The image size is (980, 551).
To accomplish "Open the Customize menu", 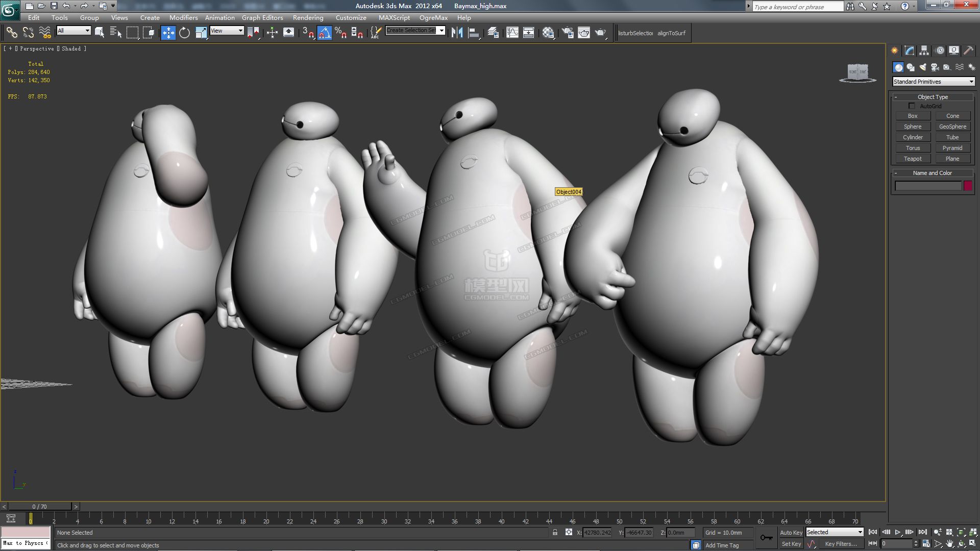I will [351, 18].
